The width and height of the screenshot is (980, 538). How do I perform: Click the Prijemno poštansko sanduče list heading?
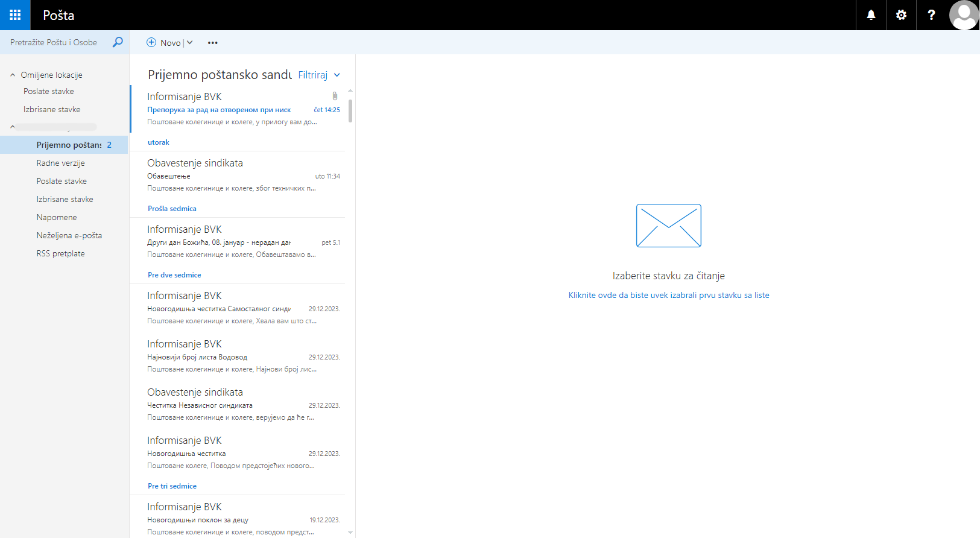click(x=220, y=75)
